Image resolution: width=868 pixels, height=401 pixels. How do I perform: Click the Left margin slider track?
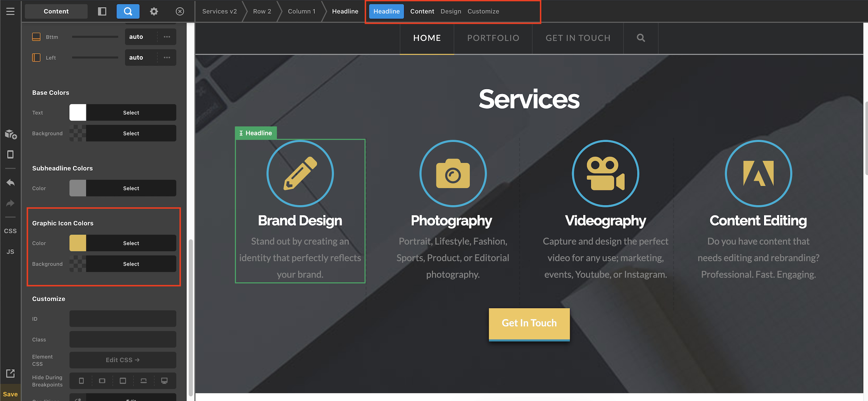(x=95, y=58)
